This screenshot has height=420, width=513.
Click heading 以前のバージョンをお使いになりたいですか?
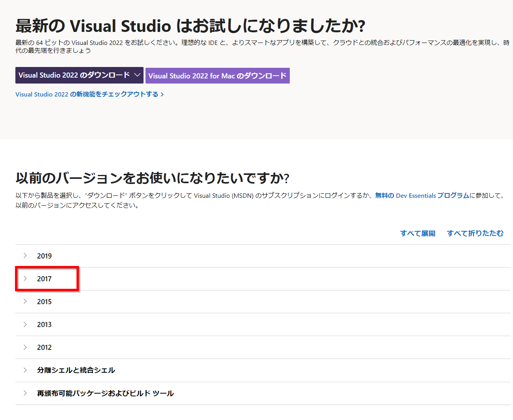(152, 178)
